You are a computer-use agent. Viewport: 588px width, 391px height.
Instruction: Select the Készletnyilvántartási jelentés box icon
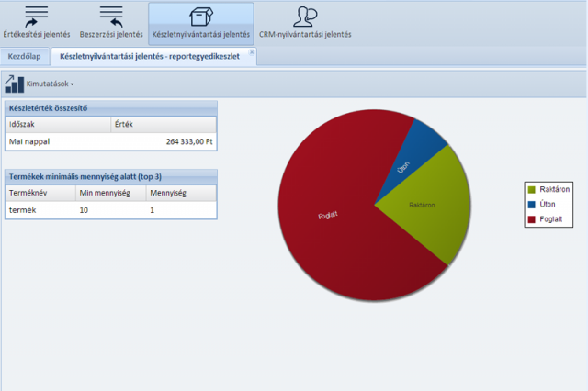pyautogui.click(x=200, y=17)
